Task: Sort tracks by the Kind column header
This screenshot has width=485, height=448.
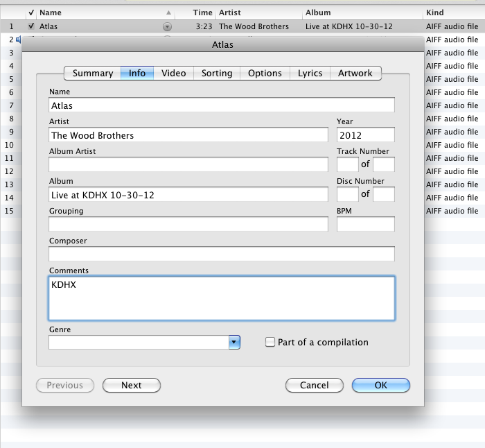Action: (x=450, y=12)
